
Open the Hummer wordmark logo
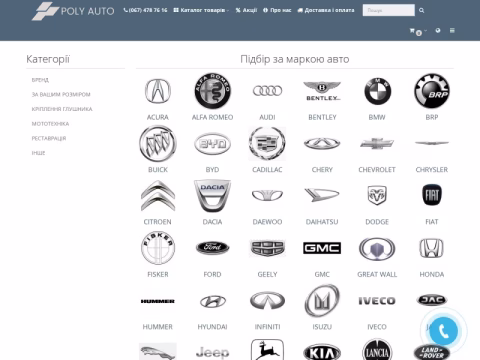point(158,301)
